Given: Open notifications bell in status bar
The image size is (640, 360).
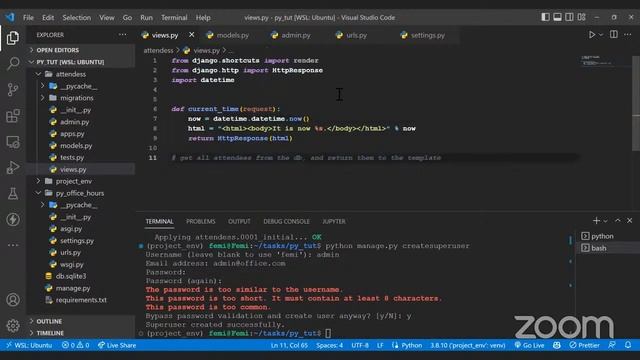Looking at the screenshot, I should coord(628,345).
